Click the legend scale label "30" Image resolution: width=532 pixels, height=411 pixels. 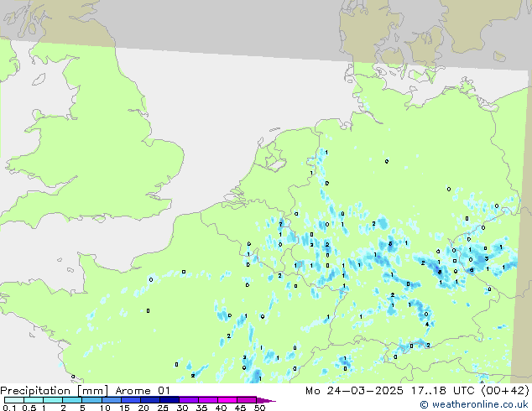[182, 408]
